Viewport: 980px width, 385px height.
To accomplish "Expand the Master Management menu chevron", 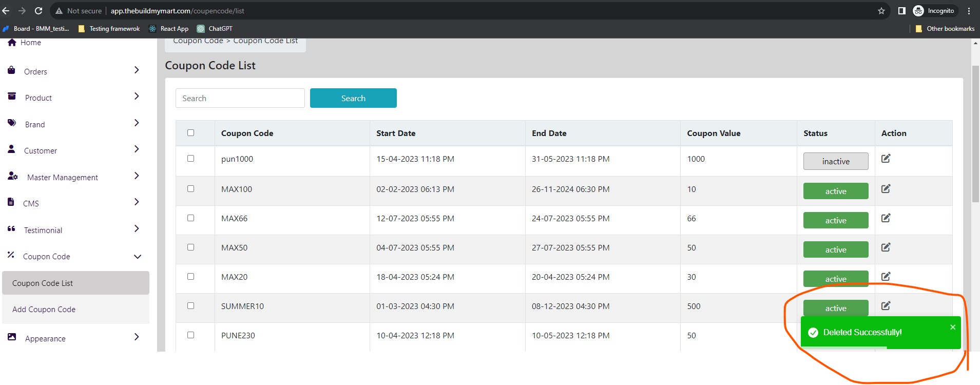I will tap(137, 176).
